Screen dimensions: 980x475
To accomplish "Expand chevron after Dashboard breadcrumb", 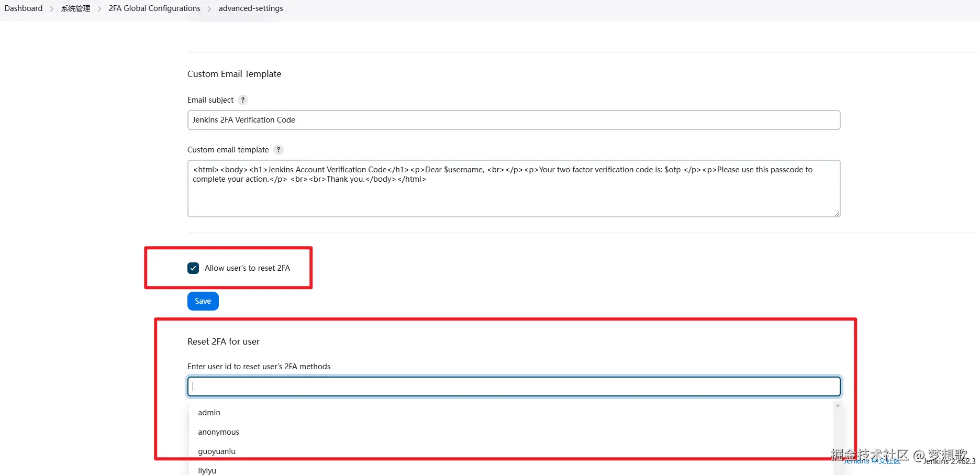I will pyautogui.click(x=52, y=9).
